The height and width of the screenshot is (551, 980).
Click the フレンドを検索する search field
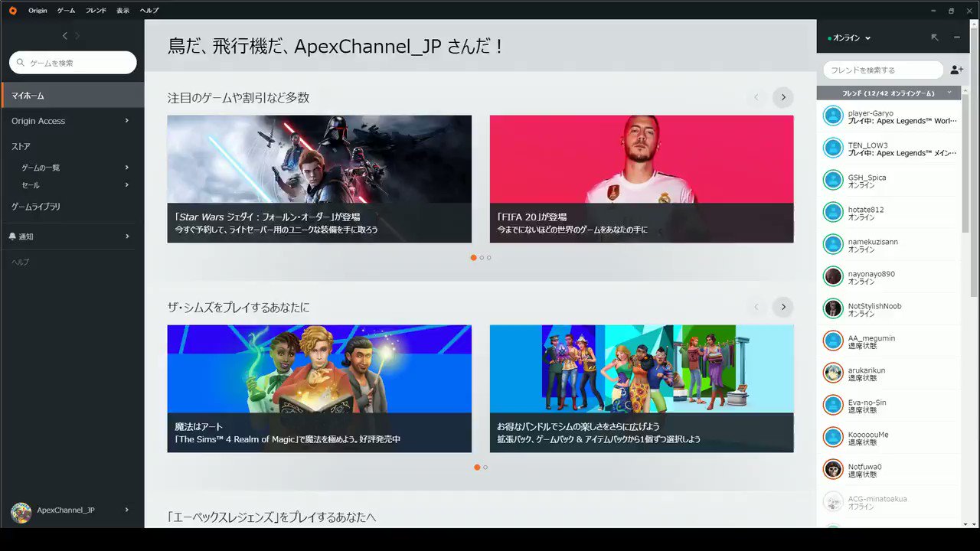[884, 70]
